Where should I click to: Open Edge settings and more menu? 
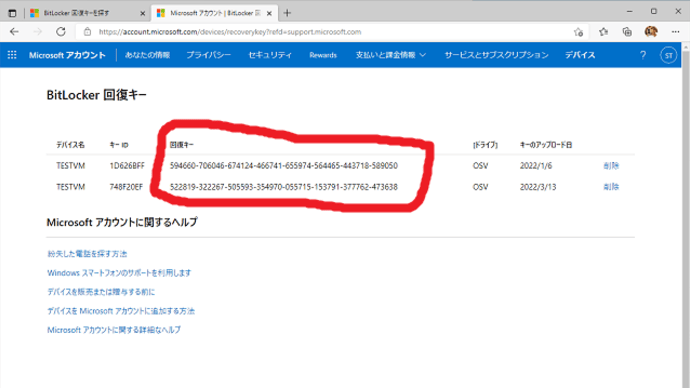tap(675, 32)
